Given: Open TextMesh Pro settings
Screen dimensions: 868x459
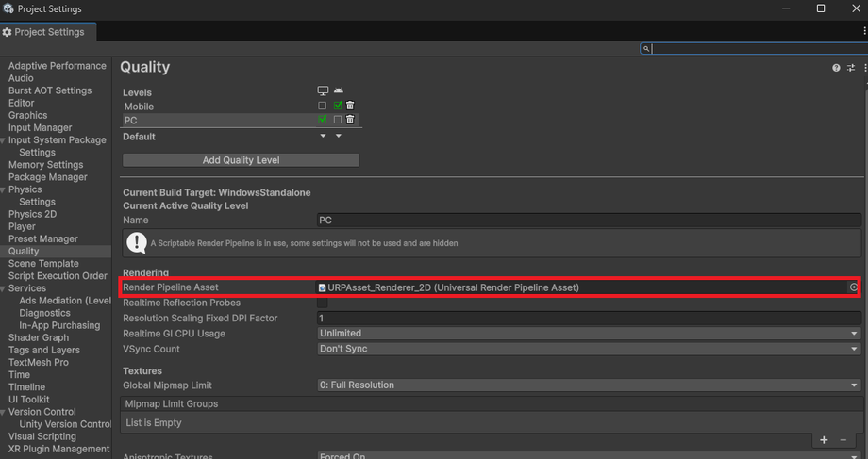Looking at the screenshot, I should pos(38,362).
